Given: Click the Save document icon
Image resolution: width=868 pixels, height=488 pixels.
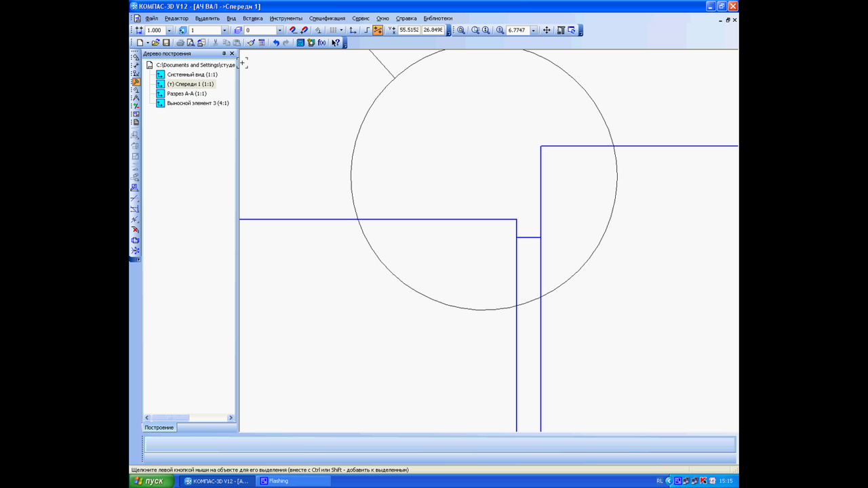Looking at the screenshot, I should 166,43.
